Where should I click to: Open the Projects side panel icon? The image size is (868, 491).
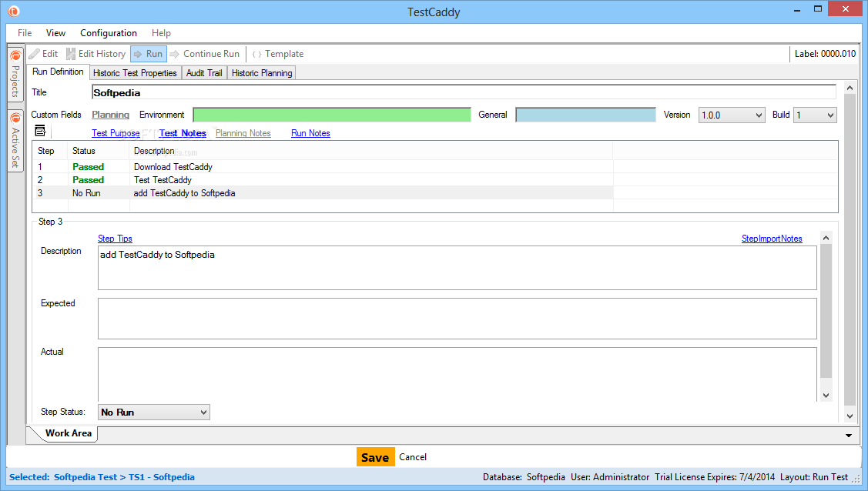[15, 74]
